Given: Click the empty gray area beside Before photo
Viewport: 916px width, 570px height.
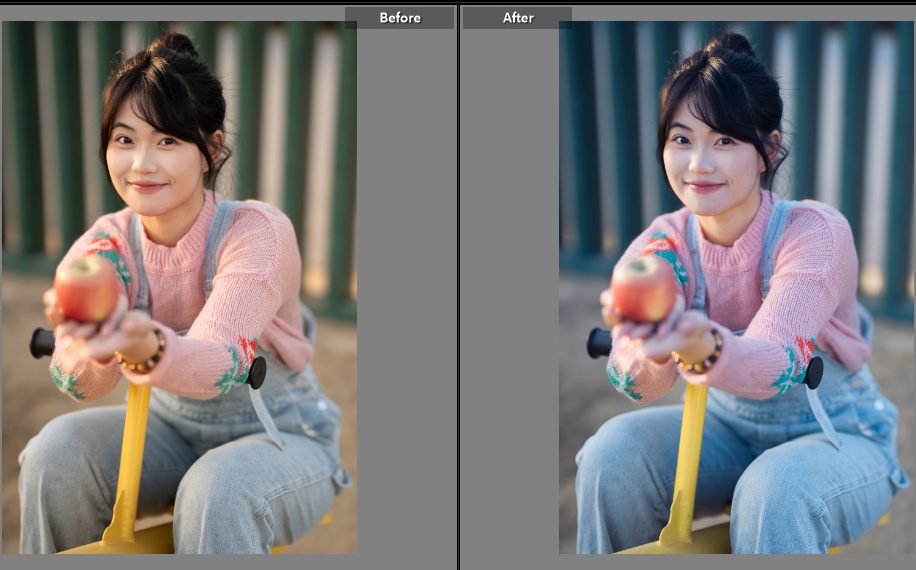Looking at the screenshot, I should (405, 300).
